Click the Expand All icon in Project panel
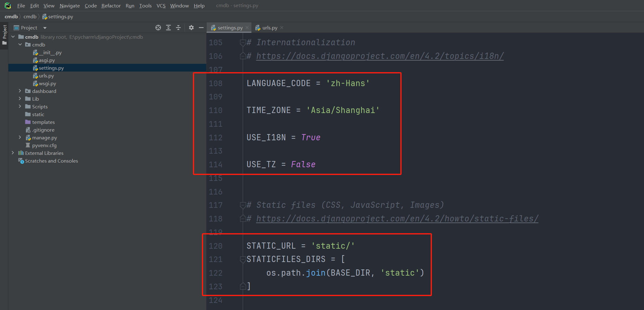 pyautogui.click(x=168, y=28)
